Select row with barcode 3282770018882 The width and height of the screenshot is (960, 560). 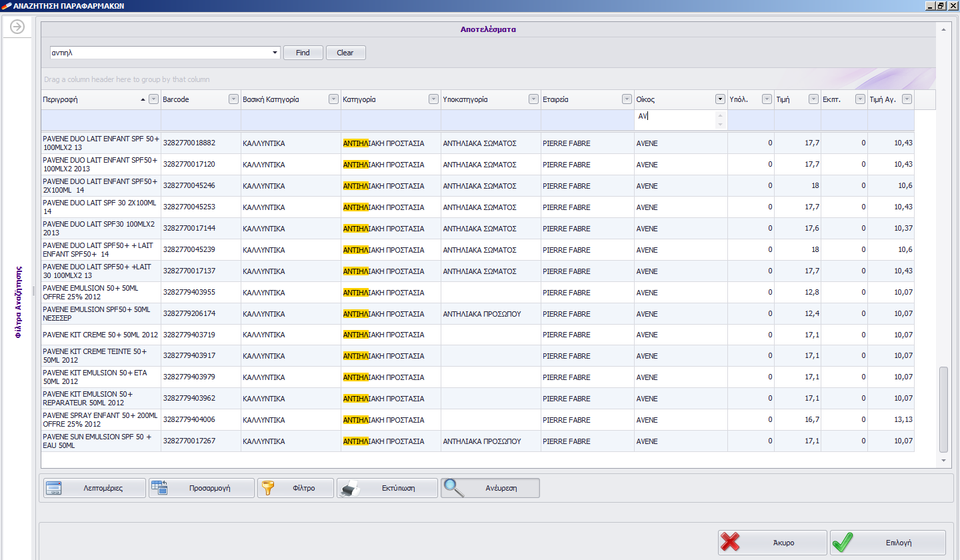coord(477,143)
